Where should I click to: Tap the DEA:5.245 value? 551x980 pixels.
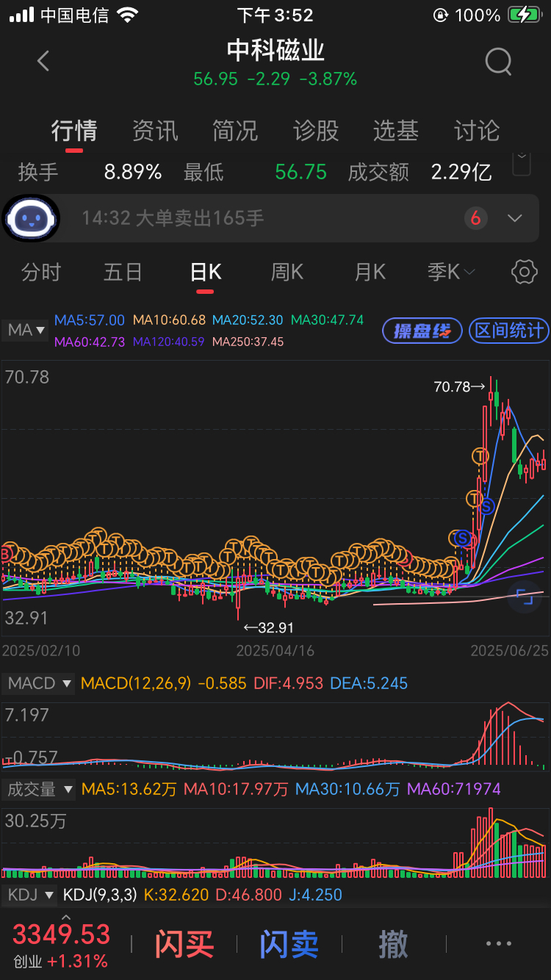[369, 683]
